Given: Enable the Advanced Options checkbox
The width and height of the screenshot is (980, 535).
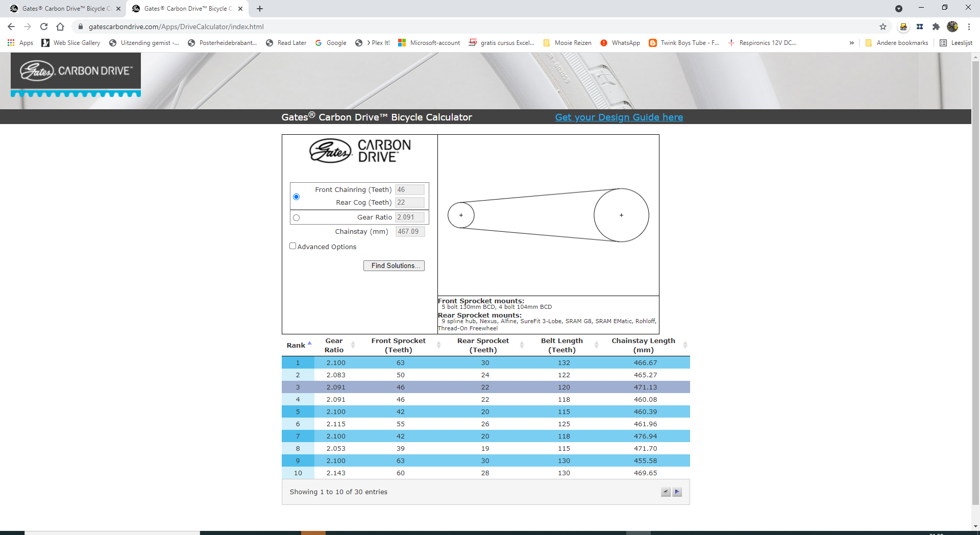Looking at the screenshot, I should point(293,246).
